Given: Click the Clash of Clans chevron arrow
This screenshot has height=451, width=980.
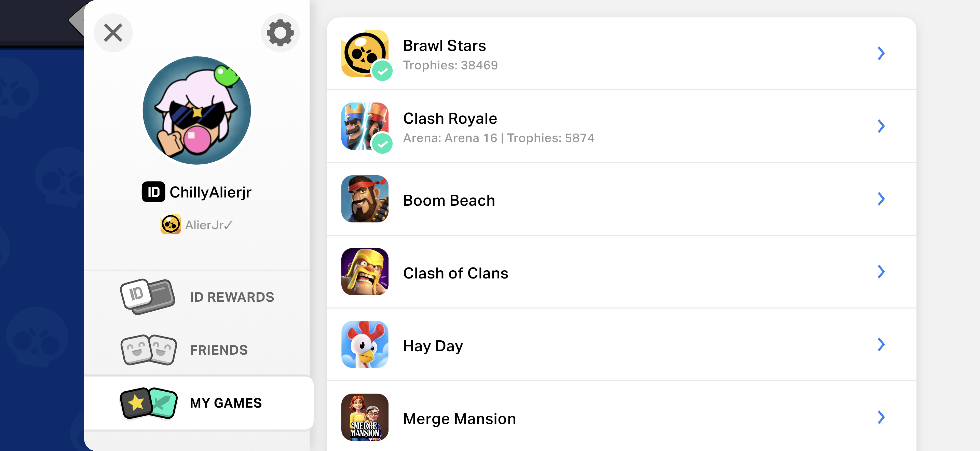Looking at the screenshot, I should pyautogui.click(x=881, y=272).
